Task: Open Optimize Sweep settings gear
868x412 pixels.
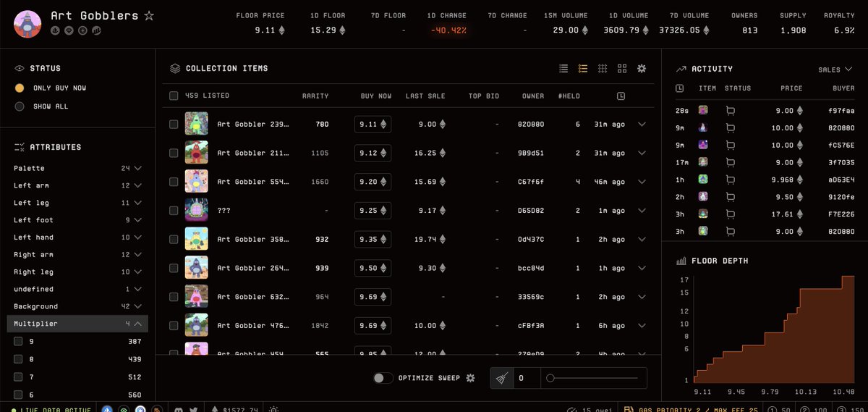Action: 470,378
